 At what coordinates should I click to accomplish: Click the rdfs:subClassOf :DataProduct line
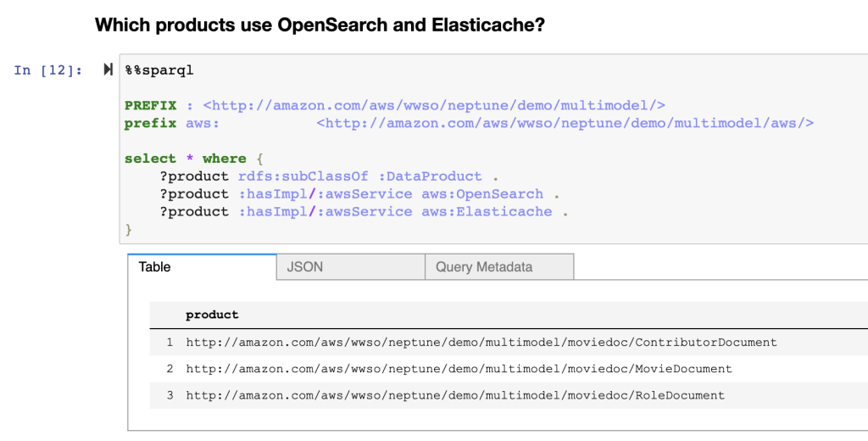[x=330, y=176]
